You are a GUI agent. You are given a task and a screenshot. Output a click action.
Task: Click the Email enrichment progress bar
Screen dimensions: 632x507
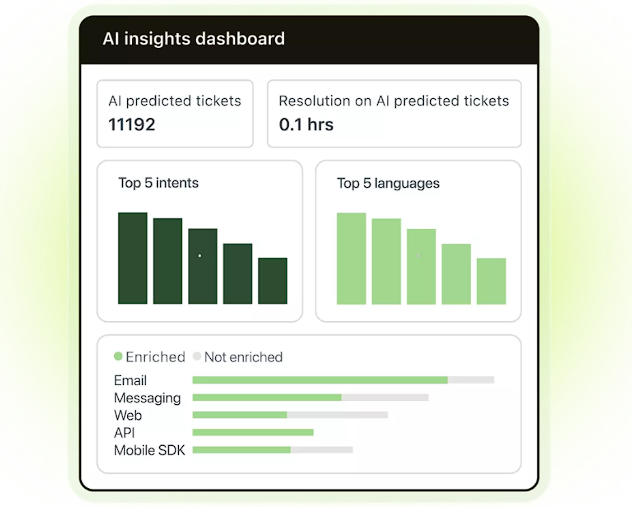pyautogui.click(x=343, y=380)
